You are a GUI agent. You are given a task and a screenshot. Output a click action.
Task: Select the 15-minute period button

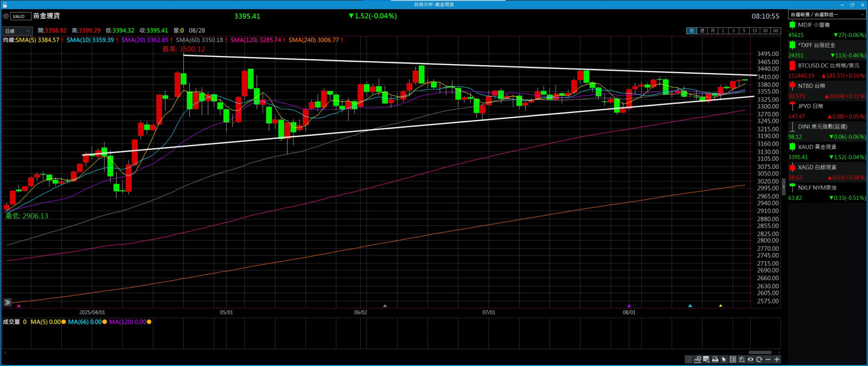coord(754,31)
